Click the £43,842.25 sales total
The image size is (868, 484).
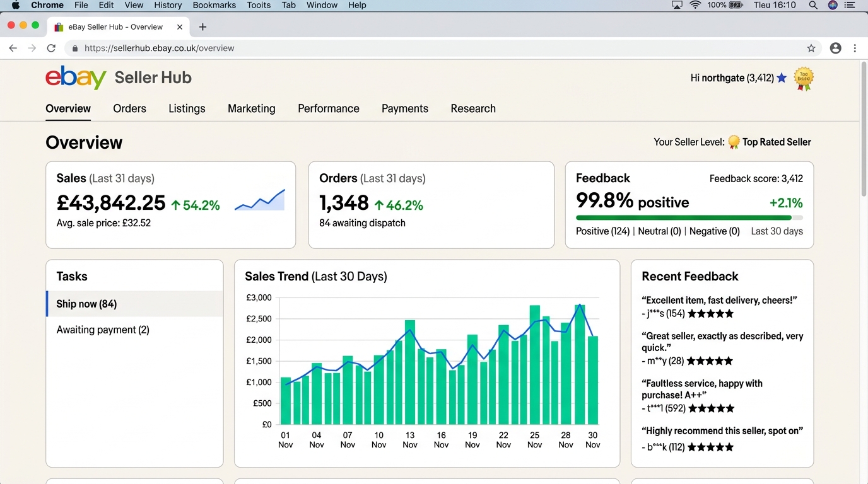[x=111, y=203]
